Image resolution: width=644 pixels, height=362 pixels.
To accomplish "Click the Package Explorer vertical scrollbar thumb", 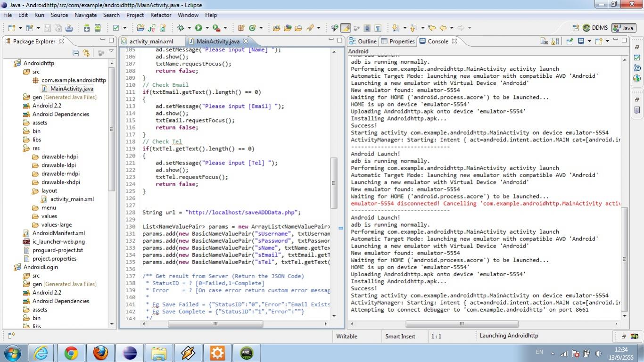I will 112,129.
